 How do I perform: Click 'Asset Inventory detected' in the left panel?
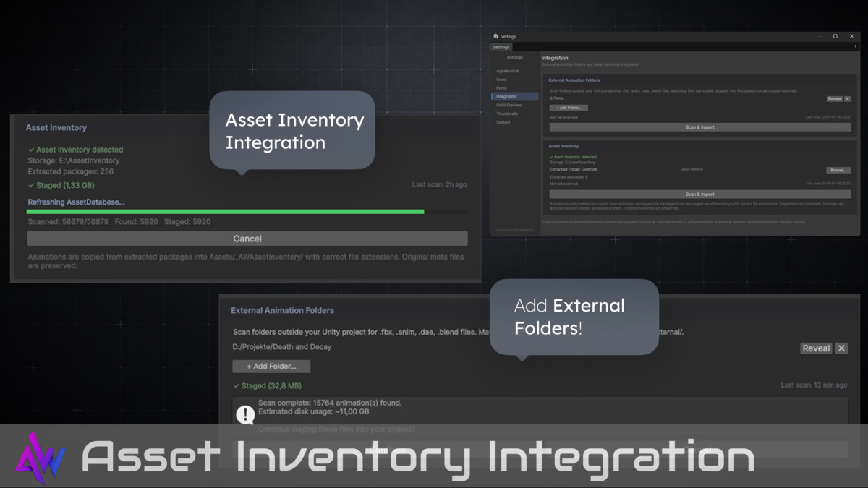pyautogui.click(x=75, y=150)
